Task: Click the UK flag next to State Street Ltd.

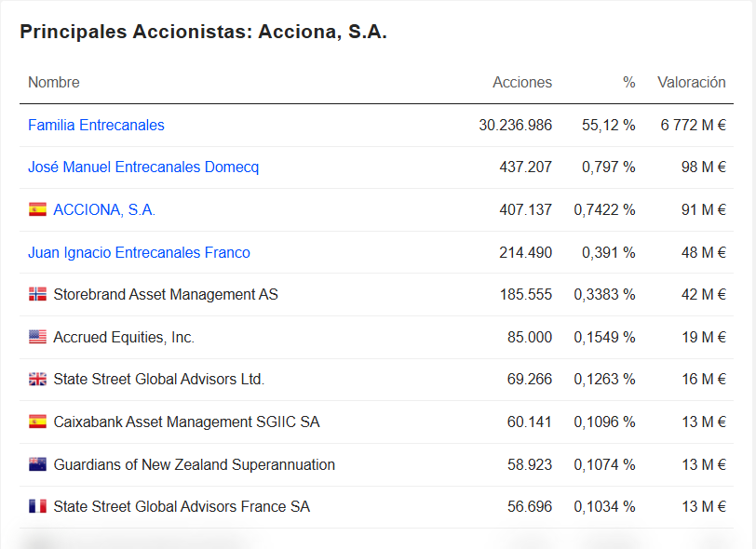Action: pos(37,380)
